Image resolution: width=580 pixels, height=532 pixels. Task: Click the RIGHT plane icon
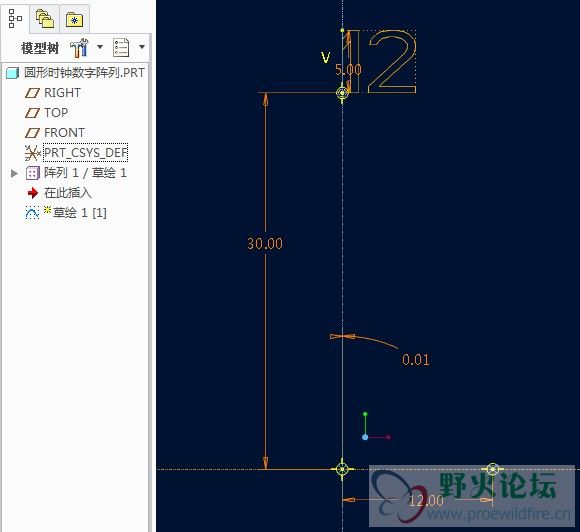(x=32, y=92)
